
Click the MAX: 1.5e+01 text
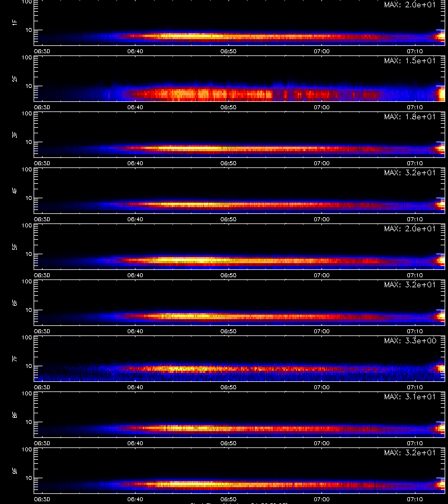point(410,60)
